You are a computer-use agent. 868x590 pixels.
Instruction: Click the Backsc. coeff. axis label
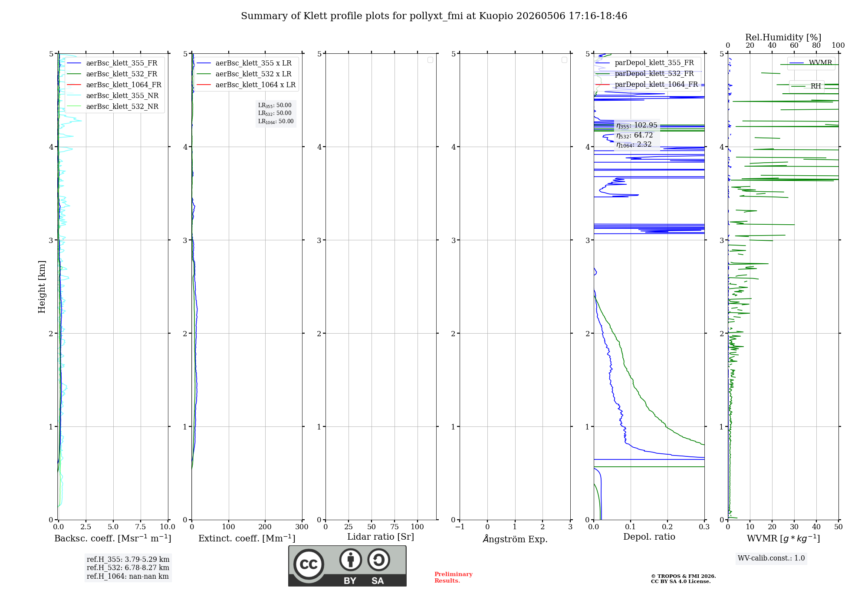pyautogui.click(x=113, y=538)
